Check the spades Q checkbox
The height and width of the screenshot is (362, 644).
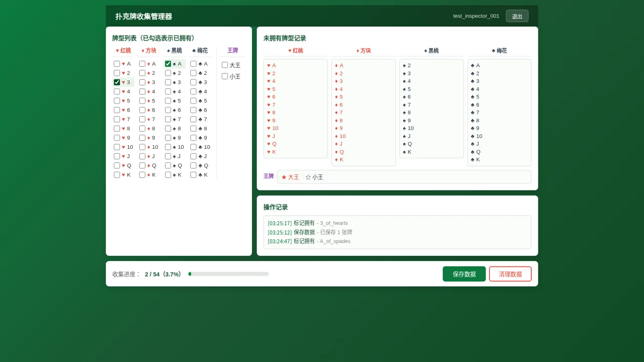(x=168, y=165)
